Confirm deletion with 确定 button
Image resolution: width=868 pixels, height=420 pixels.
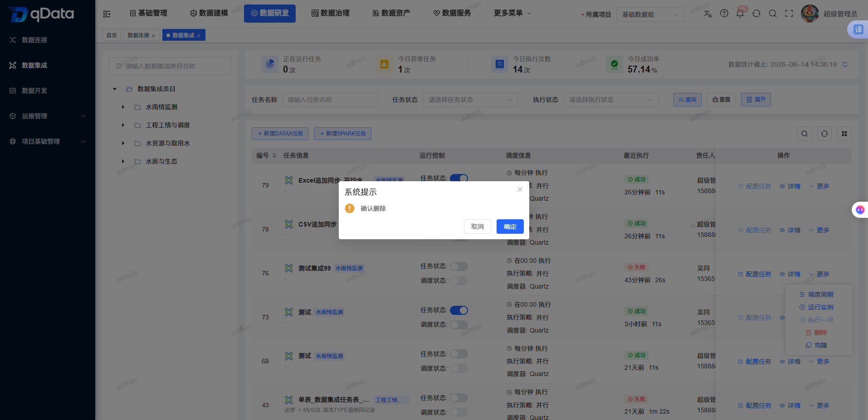[510, 227]
